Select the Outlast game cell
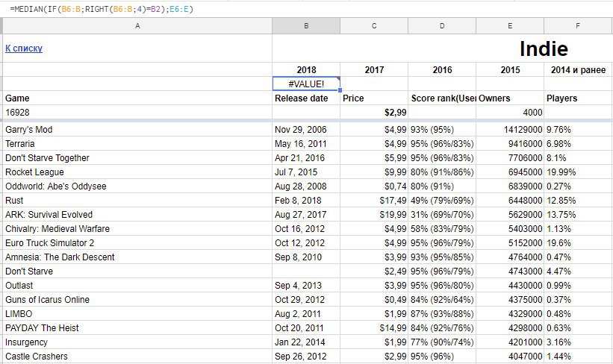 (x=137, y=286)
